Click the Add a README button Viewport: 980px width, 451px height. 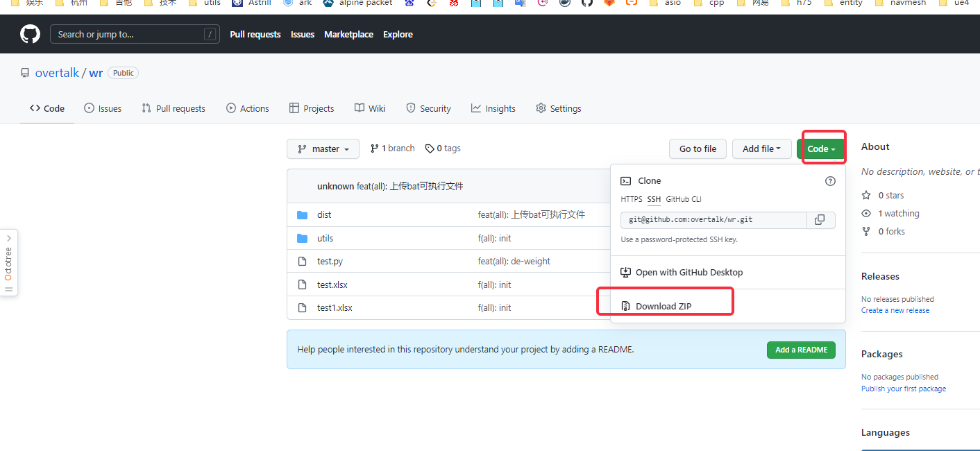coord(801,350)
